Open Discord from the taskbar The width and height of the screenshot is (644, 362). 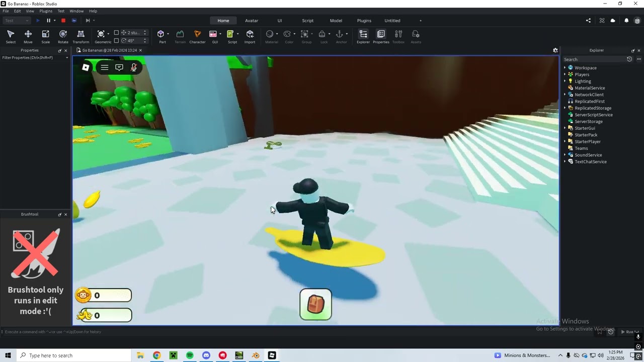(206, 355)
